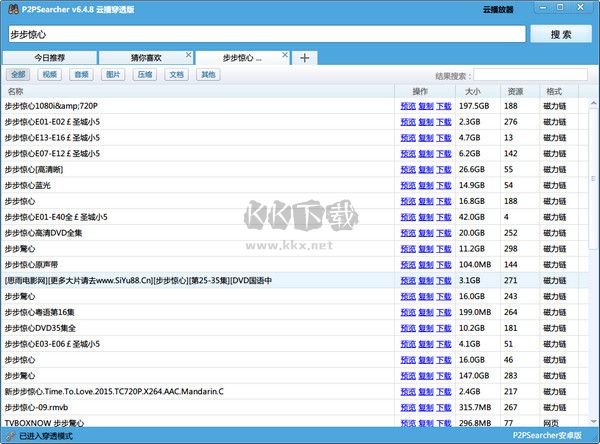Screen dimensions: 600x444
Task: Show only 图片 results
Action: pyautogui.click(x=113, y=75)
